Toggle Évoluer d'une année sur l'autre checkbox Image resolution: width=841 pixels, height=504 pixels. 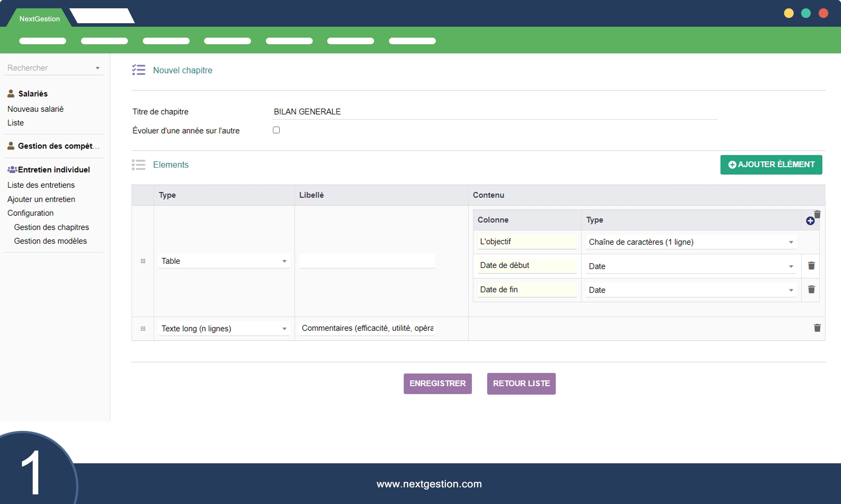276,130
